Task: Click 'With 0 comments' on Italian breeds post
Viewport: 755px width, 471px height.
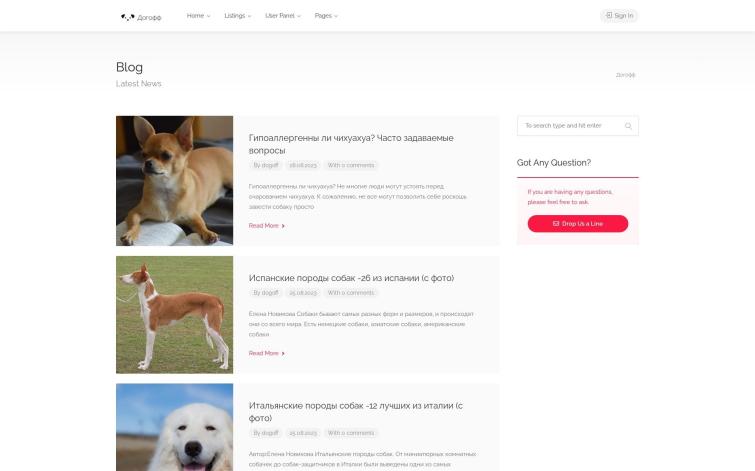Action: coord(351,433)
